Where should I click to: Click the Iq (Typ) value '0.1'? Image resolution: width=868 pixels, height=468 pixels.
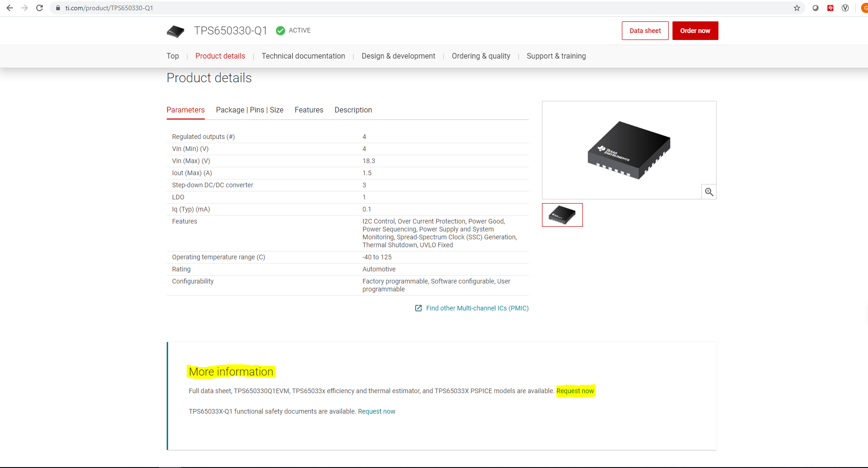(x=367, y=209)
